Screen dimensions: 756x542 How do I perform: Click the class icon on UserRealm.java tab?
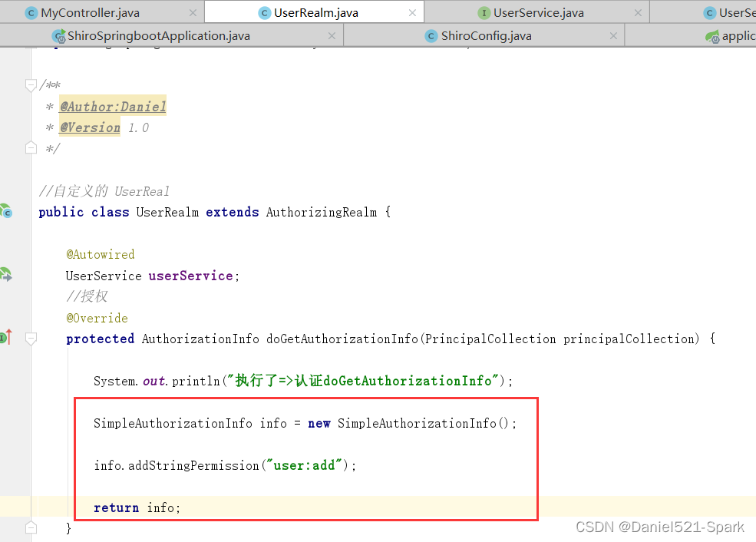pyautogui.click(x=264, y=13)
